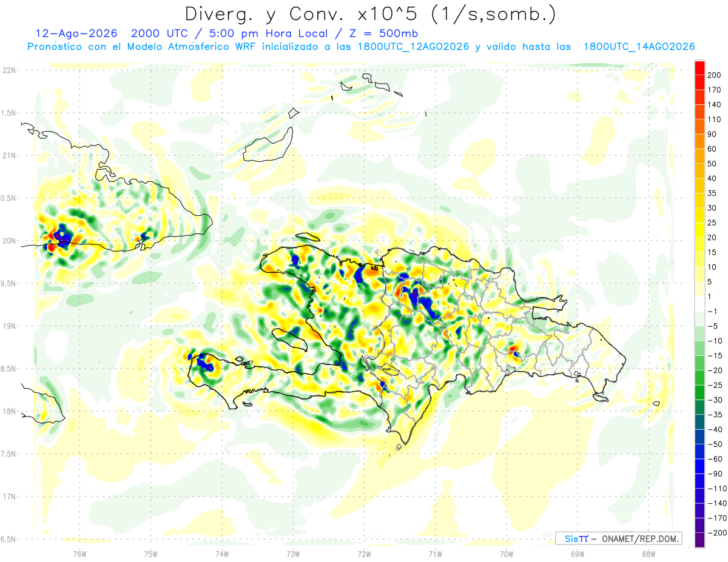Click the '19N' latitude axis label
This screenshot has width=728, height=562.
9,326
